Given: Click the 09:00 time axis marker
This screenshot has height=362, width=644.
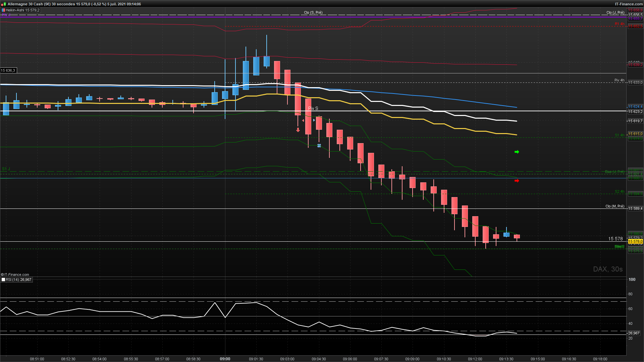Looking at the screenshot, I should (x=225, y=359).
